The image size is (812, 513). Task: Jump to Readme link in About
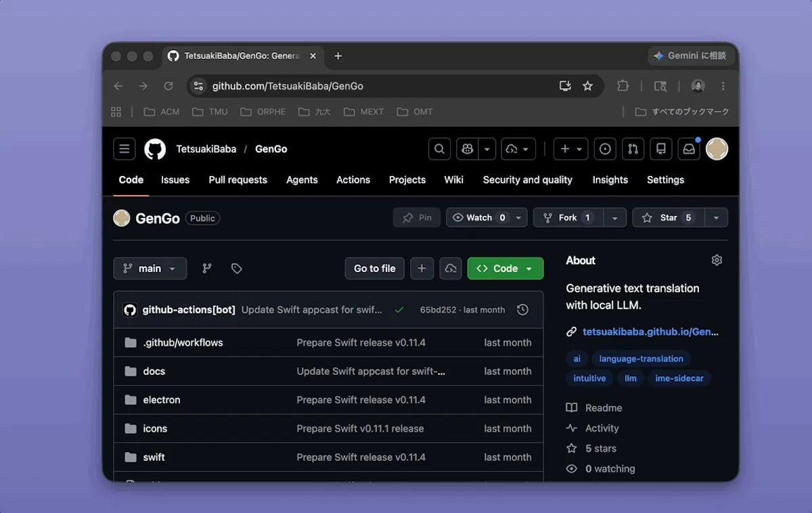click(594, 408)
